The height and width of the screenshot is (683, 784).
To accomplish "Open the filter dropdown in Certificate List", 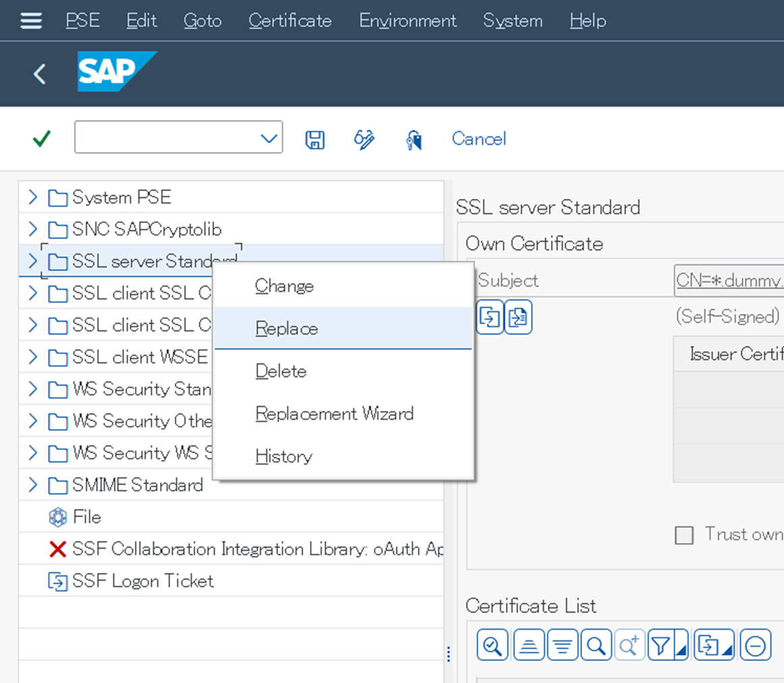I will 667,646.
